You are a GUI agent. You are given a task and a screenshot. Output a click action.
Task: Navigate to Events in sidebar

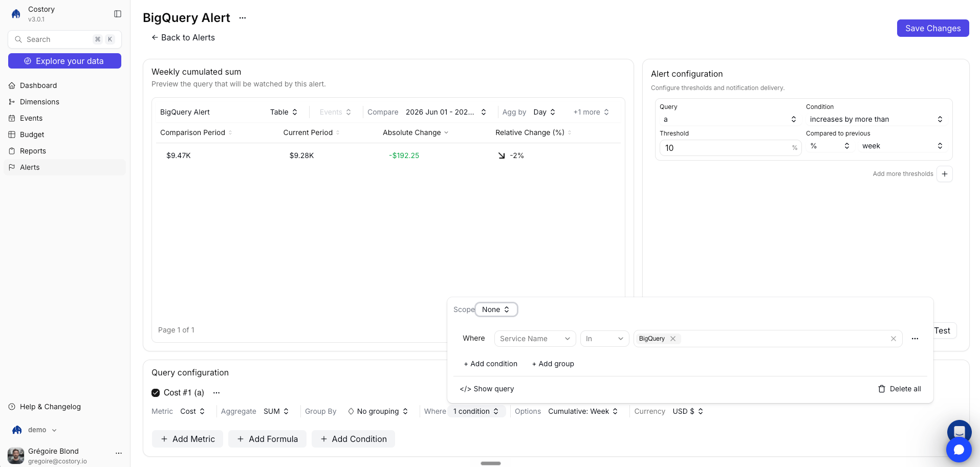[65, 118]
